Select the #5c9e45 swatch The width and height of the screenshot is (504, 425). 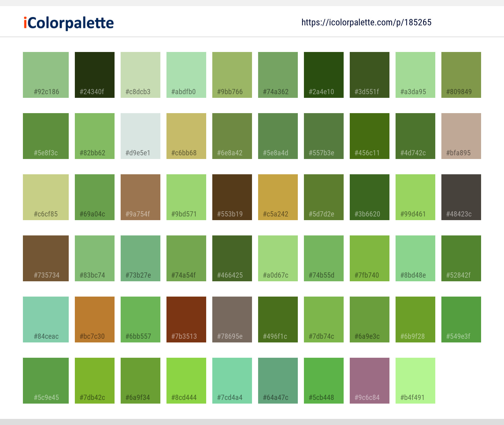click(x=46, y=381)
